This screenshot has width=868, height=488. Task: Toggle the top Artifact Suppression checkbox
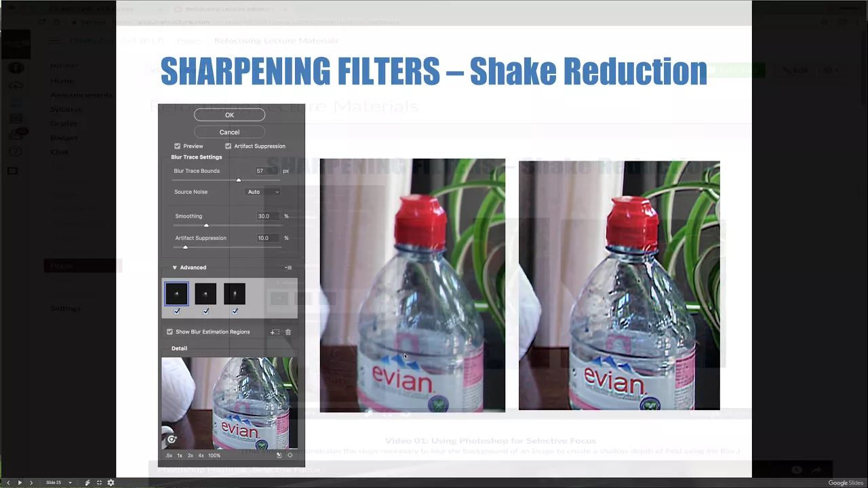point(229,146)
